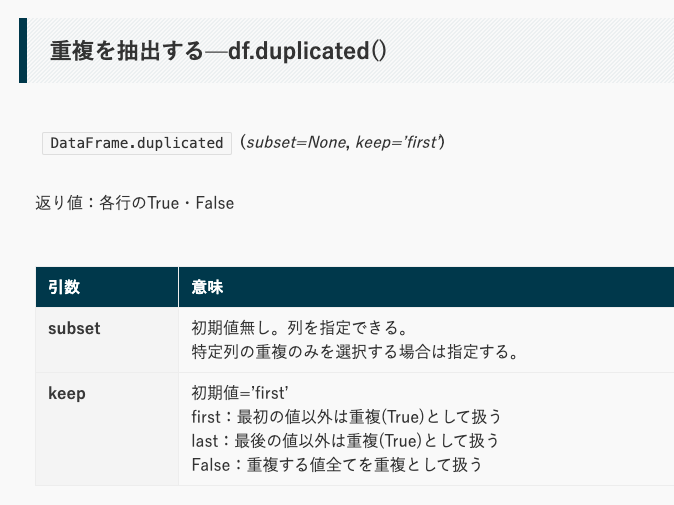Click the dark accent bar left of the heading
The width and height of the screenshot is (674, 505).
point(23,50)
